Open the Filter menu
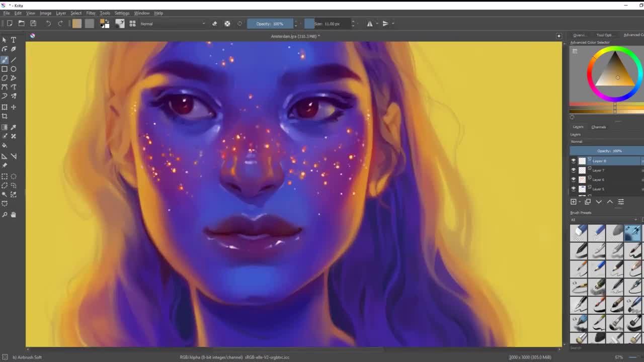Image resolution: width=644 pixels, height=362 pixels. pos(91,13)
